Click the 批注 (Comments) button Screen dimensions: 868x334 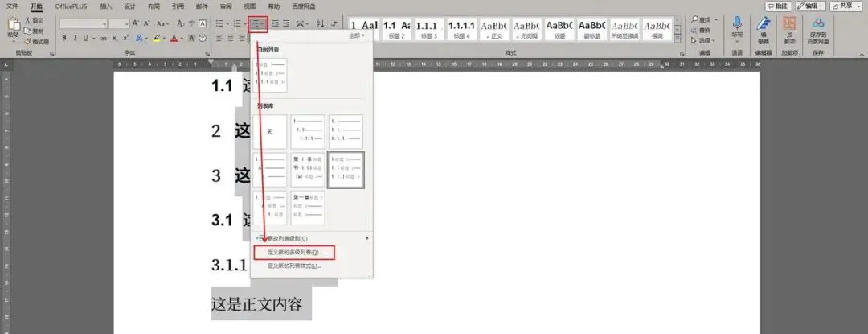click(x=778, y=6)
